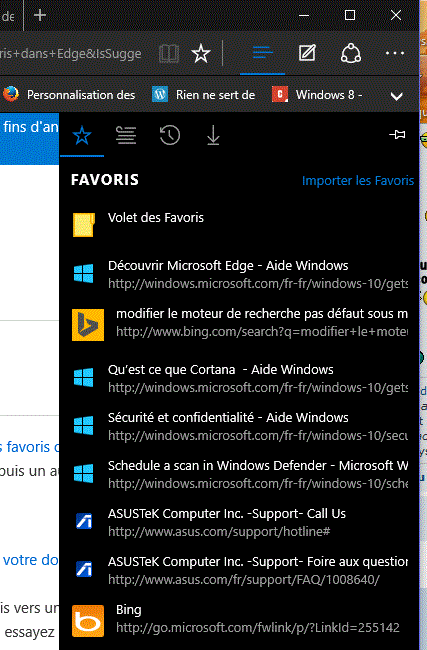427x650 pixels.
Task: Click yellow folder icon of Volet des Favoris
Action: 84,225
